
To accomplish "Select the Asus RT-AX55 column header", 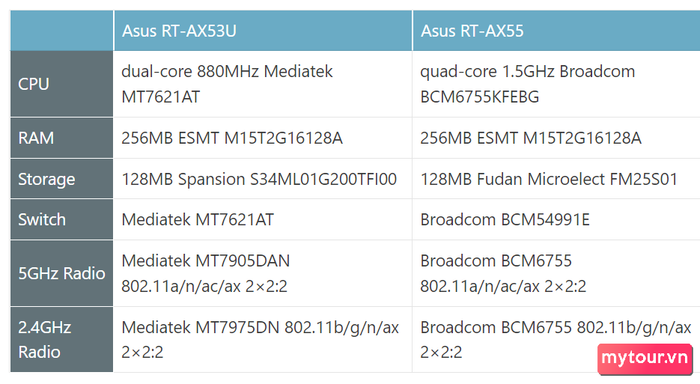I will point(556,31).
